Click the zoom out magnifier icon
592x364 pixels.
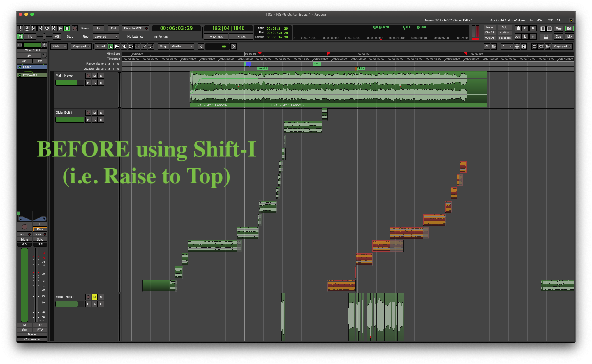(534, 47)
